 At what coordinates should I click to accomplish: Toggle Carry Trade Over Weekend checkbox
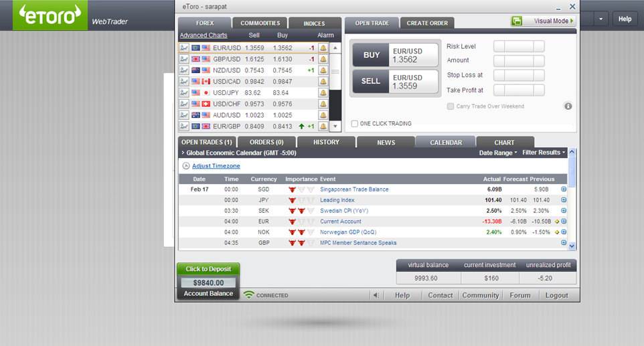point(450,106)
